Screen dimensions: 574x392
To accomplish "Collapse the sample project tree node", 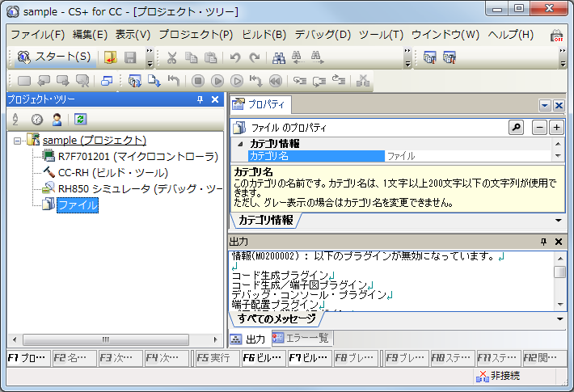I will pyautogui.click(x=17, y=141).
